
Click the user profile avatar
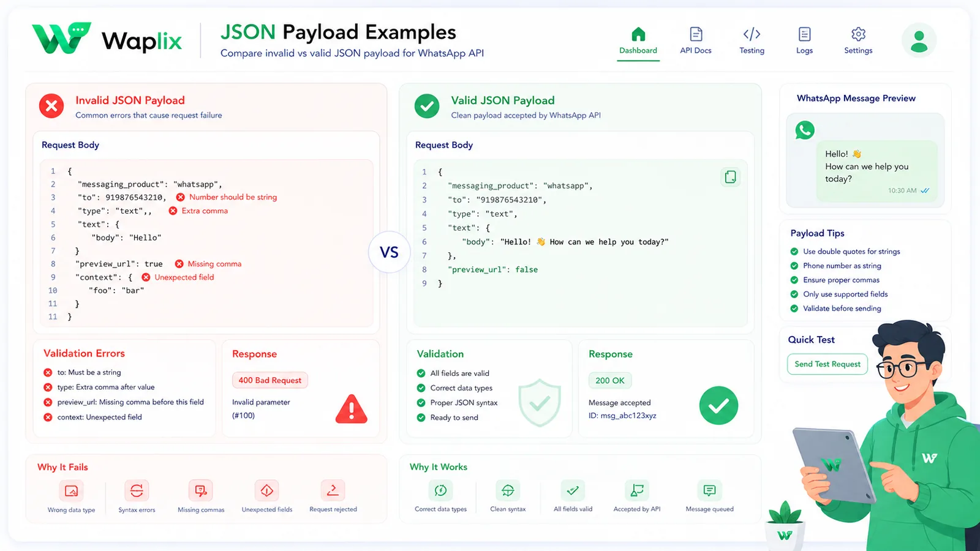click(x=919, y=40)
